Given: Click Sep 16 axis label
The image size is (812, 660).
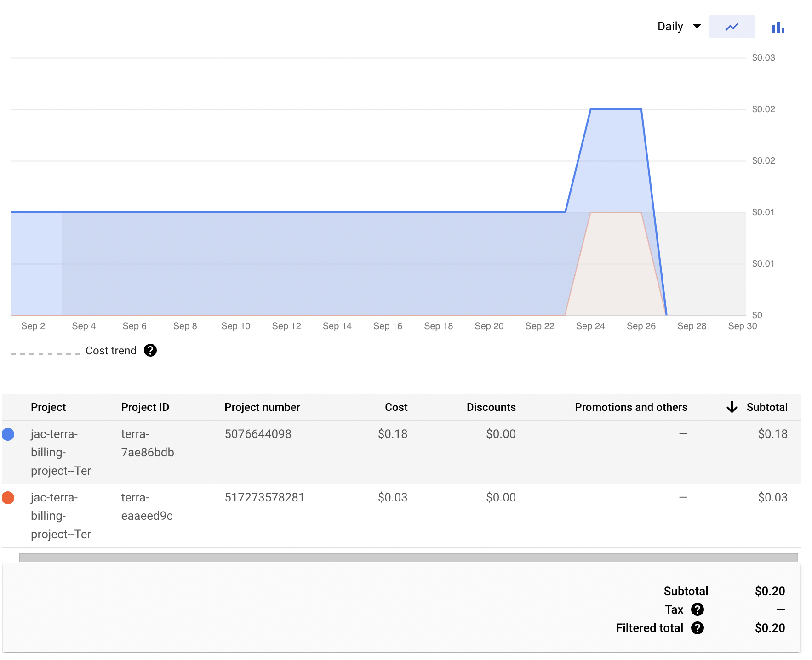Looking at the screenshot, I should point(388,326).
